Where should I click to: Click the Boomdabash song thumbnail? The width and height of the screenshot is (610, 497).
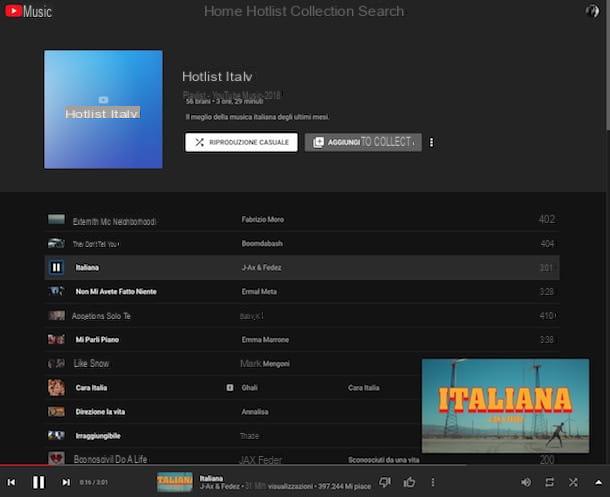[56, 243]
